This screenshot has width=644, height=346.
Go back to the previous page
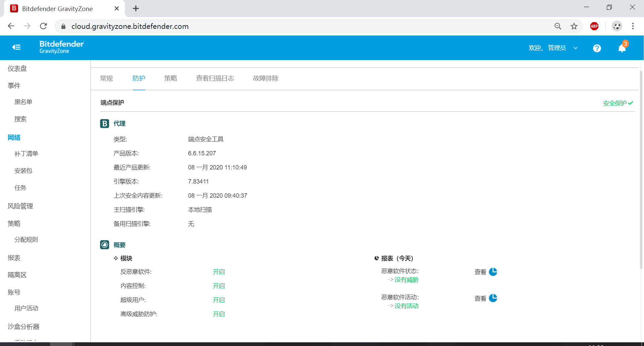coord(11,26)
